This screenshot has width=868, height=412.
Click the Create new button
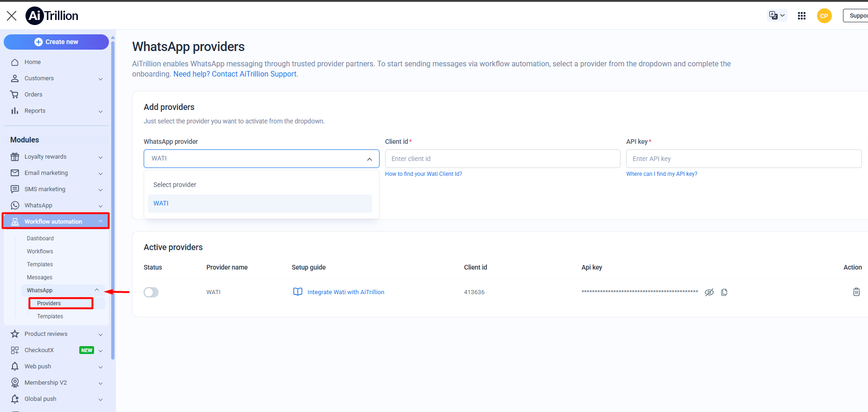[56, 42]
